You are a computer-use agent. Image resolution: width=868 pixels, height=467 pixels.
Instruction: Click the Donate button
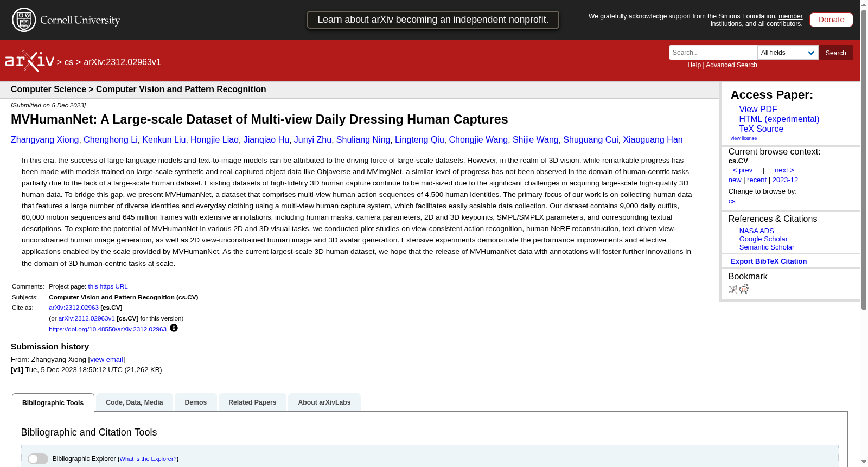pyautogui.click(x=831, y=20)
